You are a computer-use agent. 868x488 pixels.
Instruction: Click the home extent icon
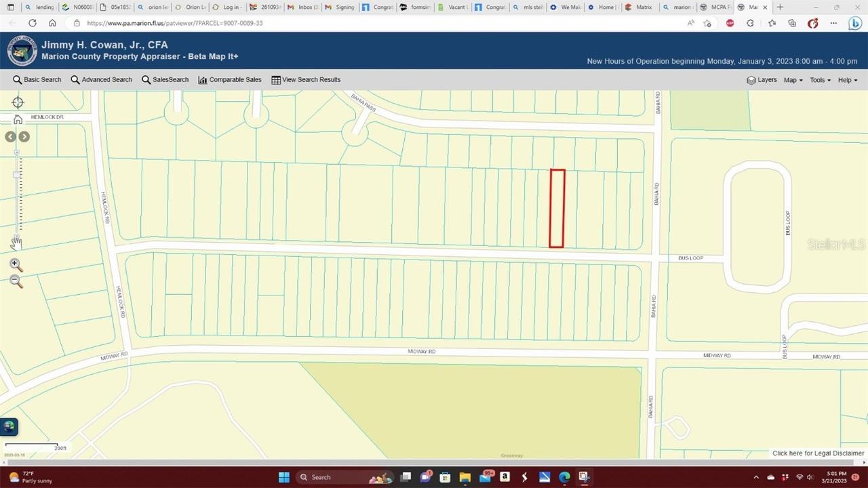[x=18, y=118]
